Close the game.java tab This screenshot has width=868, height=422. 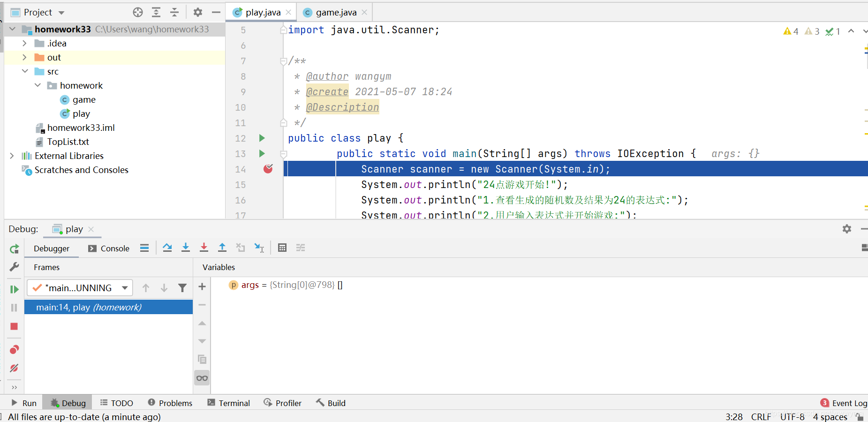pyautogui.click(x=364, y=13)
